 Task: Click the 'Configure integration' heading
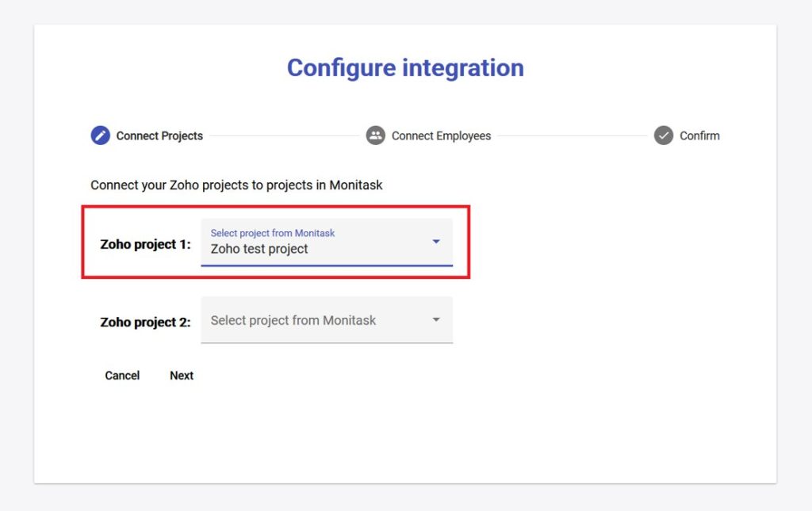tap(405, 68)
